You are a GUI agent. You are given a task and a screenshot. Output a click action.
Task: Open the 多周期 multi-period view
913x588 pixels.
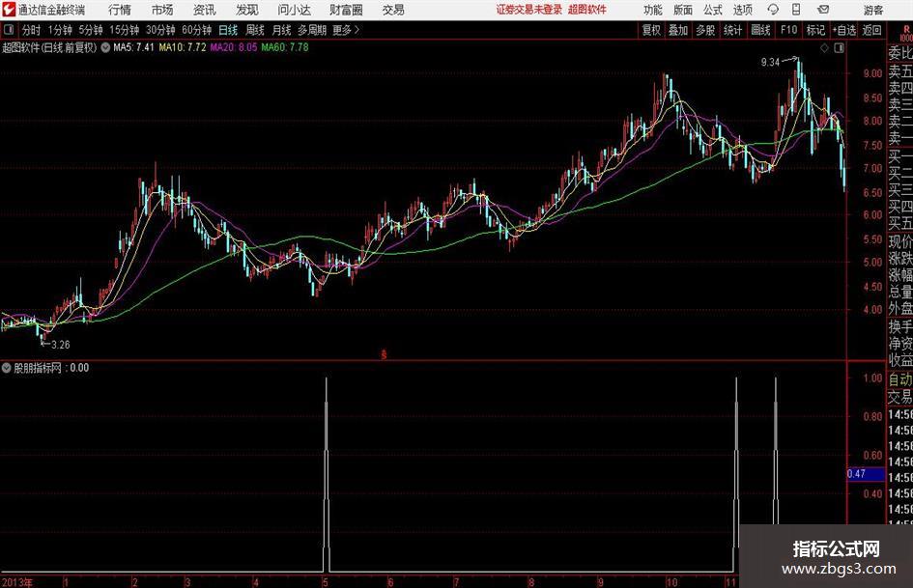tap(312, 30)
